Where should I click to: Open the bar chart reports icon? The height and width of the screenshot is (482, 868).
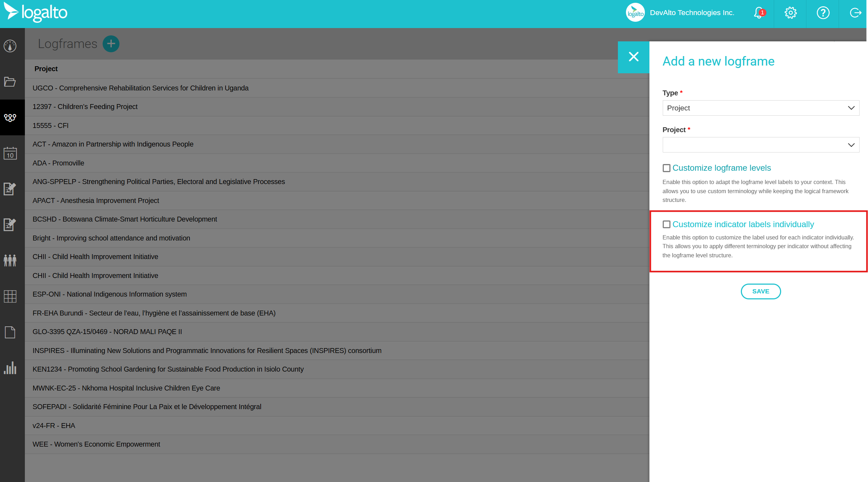pos(10,368)
